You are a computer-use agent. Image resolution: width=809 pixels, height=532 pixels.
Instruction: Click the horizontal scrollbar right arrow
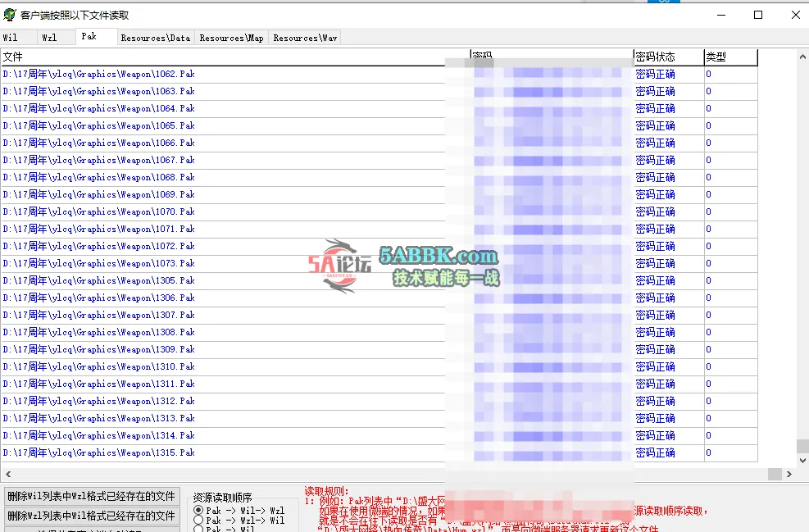click(x=789, y=474)
